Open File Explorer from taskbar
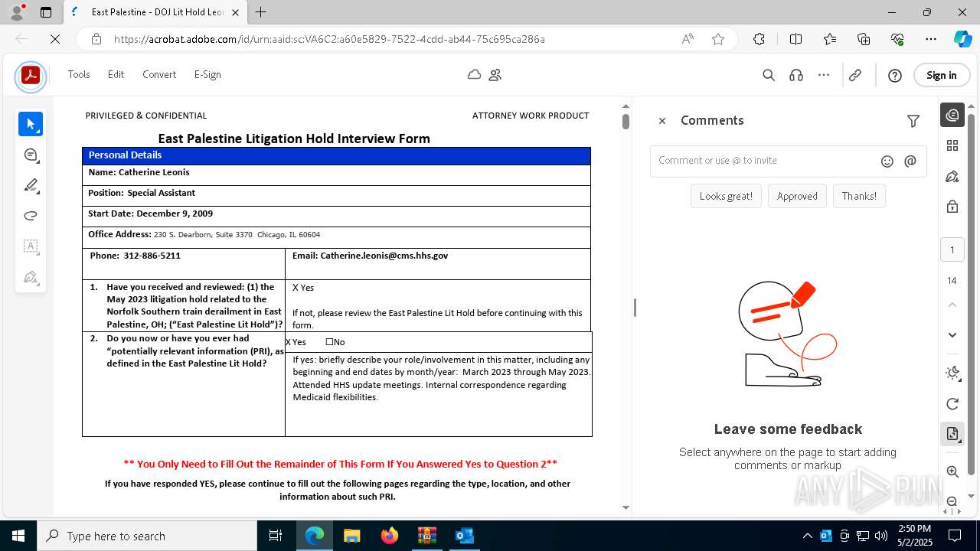The image size is (980, 551). click(x=352, y=536)
